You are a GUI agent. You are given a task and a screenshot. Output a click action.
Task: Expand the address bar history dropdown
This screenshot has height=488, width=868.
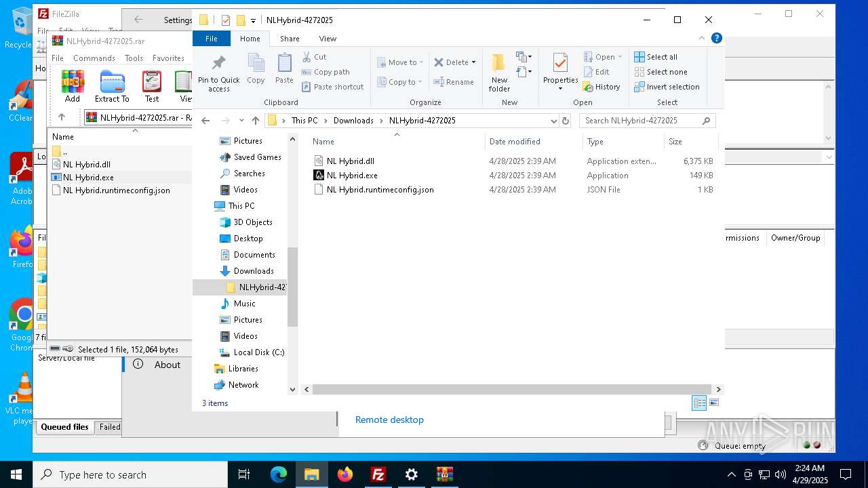(554, 121)
